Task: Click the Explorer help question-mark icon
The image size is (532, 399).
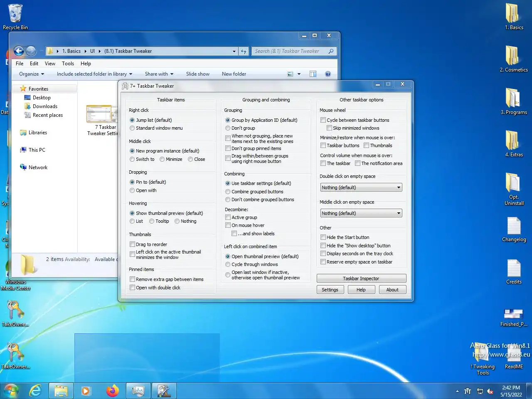Action: point(328,74)
